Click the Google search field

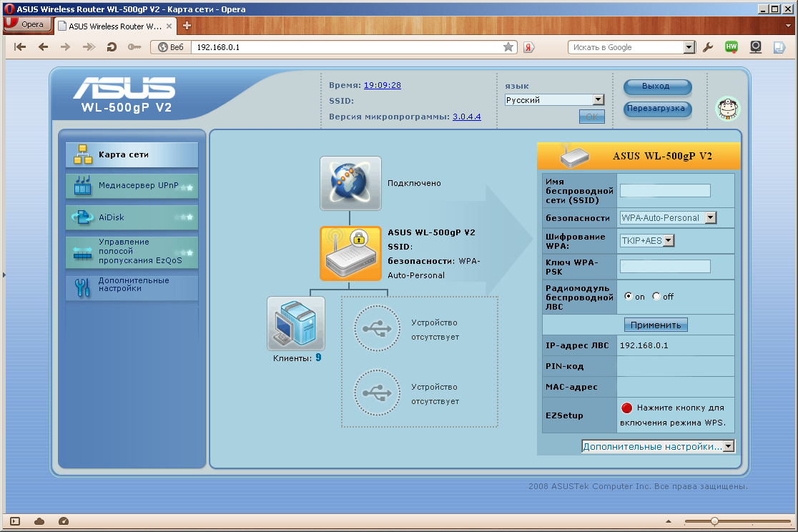[626, 47]
